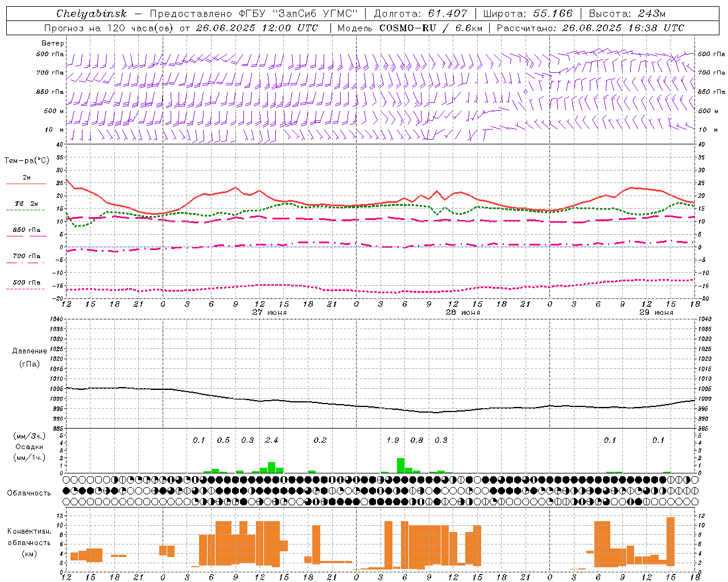Viewport: 728px width, 582px height.
Task: Click the 1.9 precipitation amount
Action: [392, 440]
